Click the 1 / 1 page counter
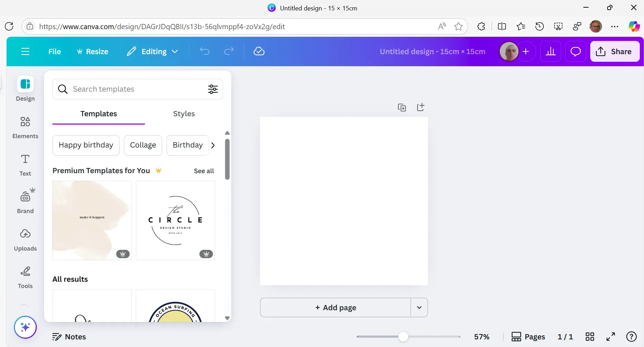The width and height of the screenshot is (644, 347). click(x=565, y=337)
